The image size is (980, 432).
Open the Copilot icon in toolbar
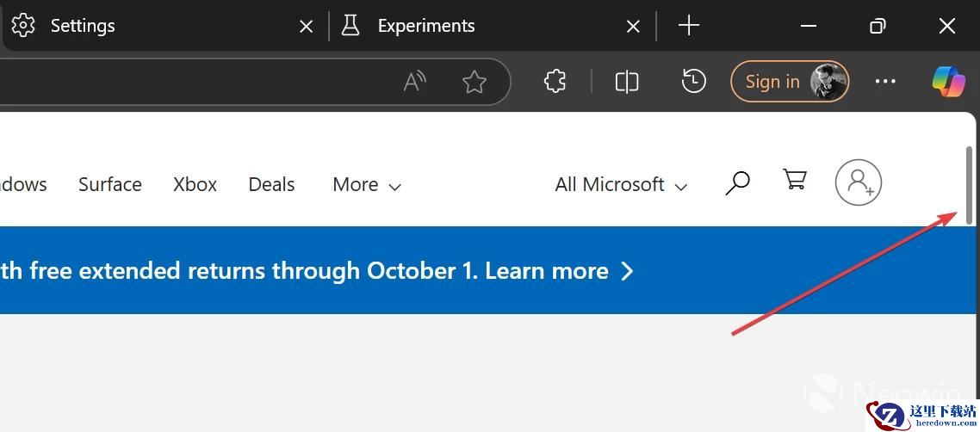click(949, 81)
